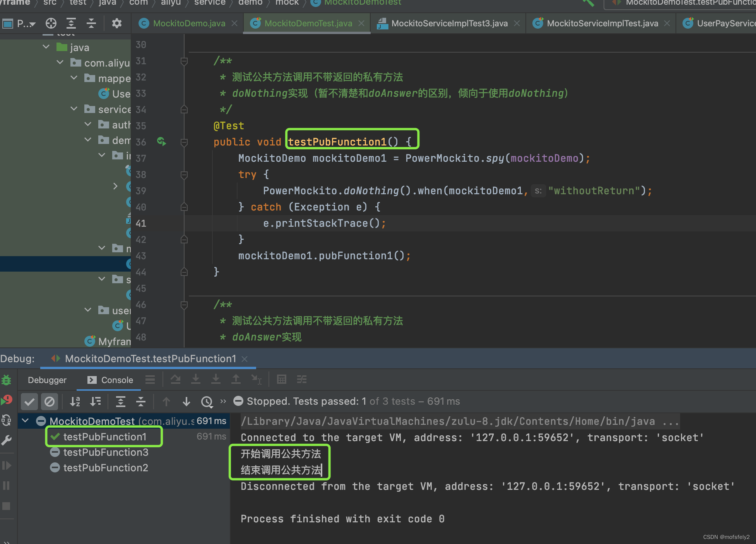Open run configuration MockitoDemoTest.testPubFunction dropdown
Image resolution: width=756 pixels, height=544 pixels.
pos(680,3)
